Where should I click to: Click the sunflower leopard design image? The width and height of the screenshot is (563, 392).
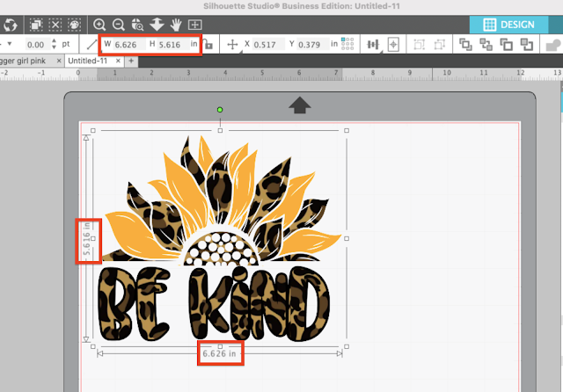coord(221,201)
